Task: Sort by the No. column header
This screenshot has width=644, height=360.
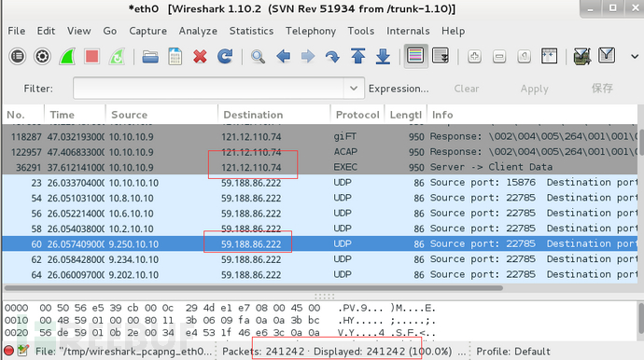Action: tap(23, 115)
